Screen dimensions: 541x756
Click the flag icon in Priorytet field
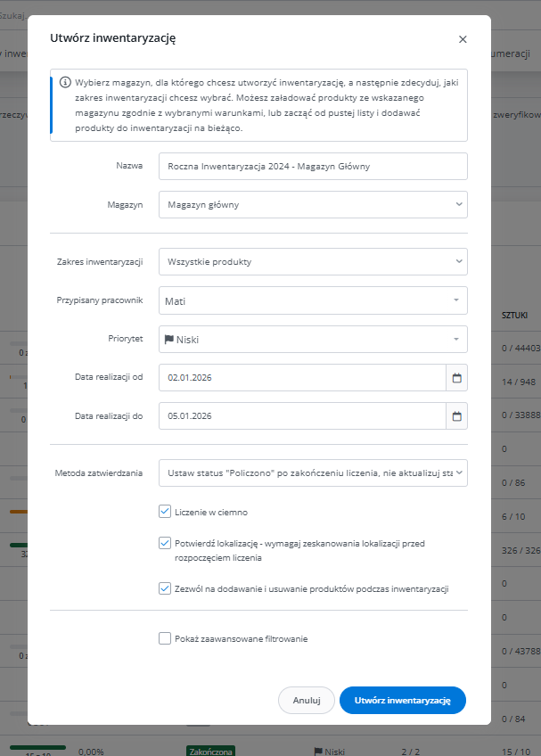[169, 340]
